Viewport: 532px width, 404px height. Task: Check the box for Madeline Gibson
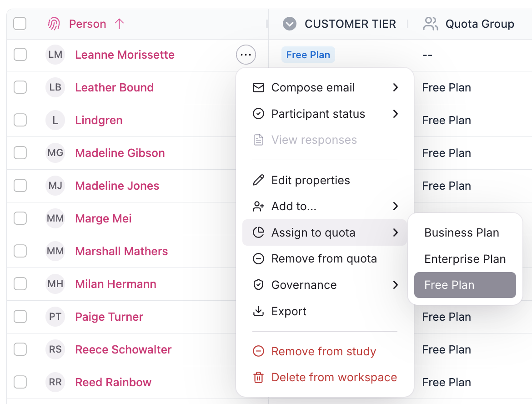[20, 153]
